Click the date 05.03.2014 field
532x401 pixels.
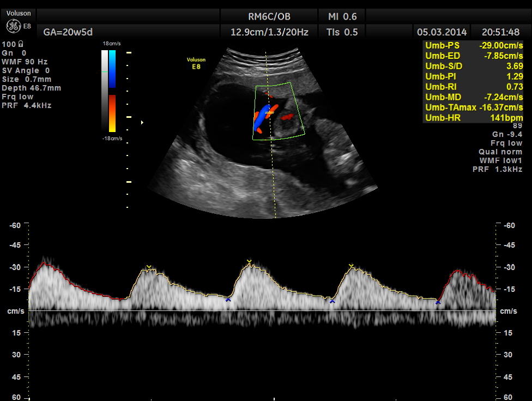coord(442,32)
